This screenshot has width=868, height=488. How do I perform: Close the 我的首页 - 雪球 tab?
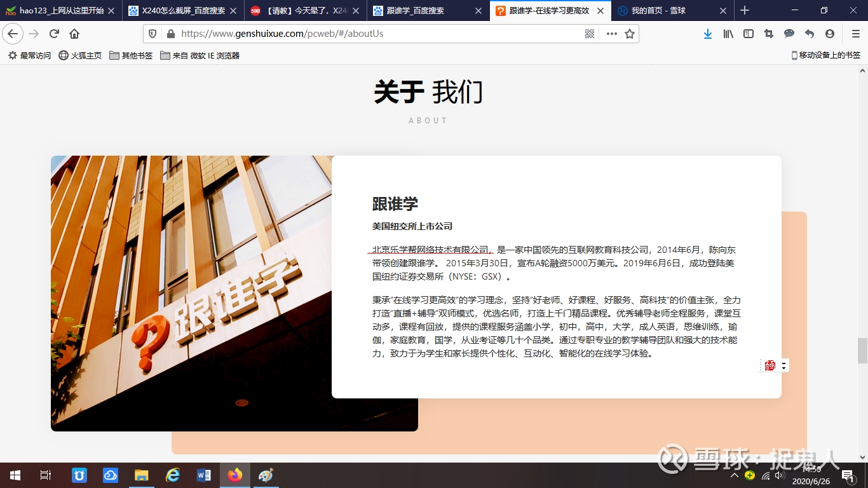[723, 11]
